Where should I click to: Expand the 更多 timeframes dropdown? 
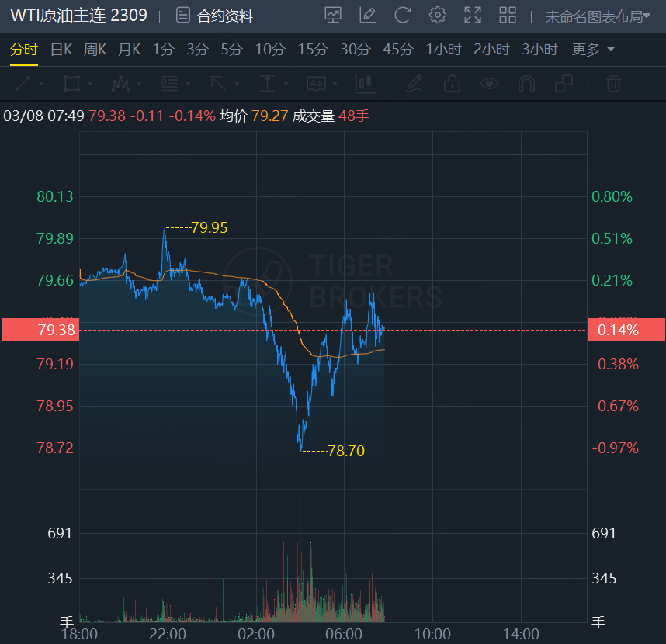594,50
